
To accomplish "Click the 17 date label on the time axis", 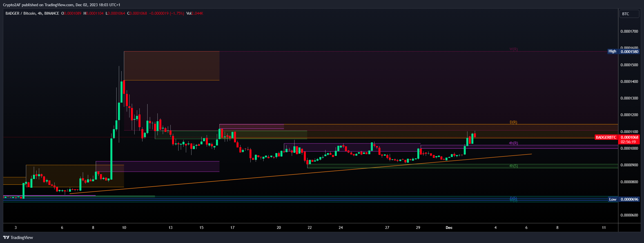I will (x=232, y=227).
